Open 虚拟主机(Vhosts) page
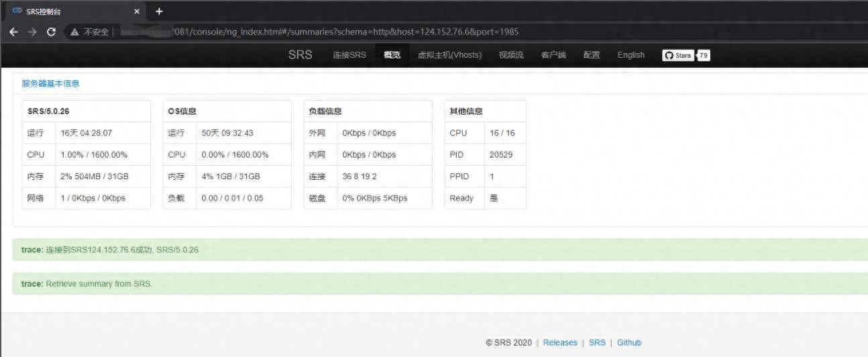Image resolution: width=868 pixels, height=357 pixels. 449,55
